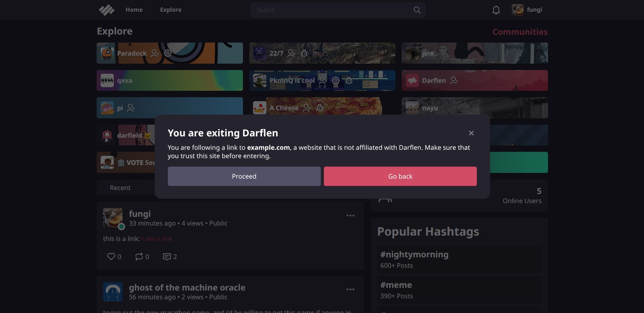Open notifications bell icon
Viewport: 644px width, 313px height.
click(496, 10)
